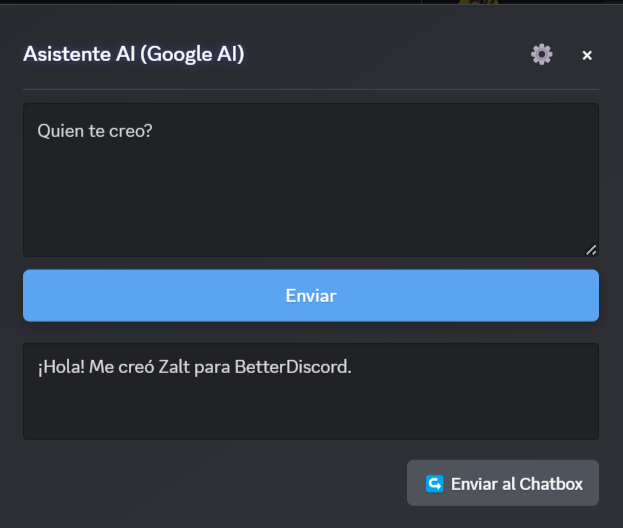Click the blue reply arrow icon

(x=434, y=484)
